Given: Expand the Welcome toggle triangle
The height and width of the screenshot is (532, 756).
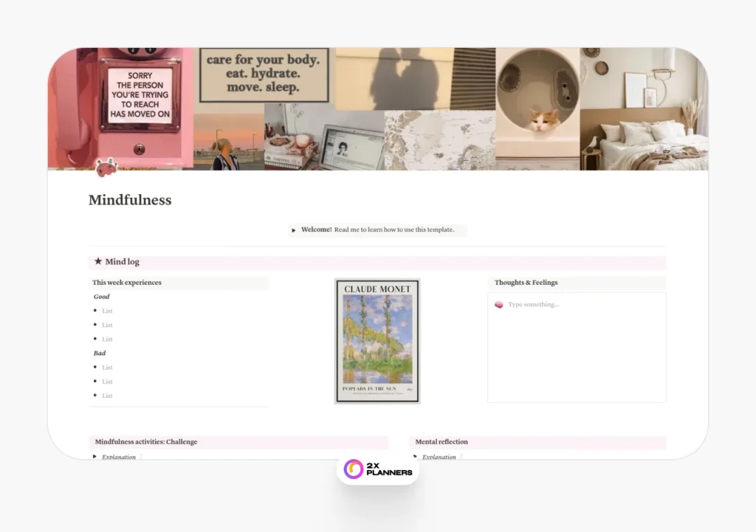Looking at the screenshot, I should point(294,230).
